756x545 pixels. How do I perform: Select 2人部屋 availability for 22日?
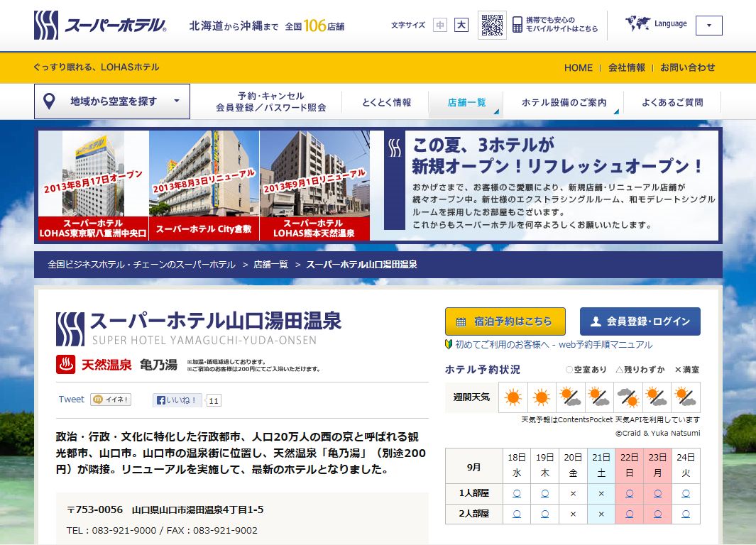(x=629, y=514)
